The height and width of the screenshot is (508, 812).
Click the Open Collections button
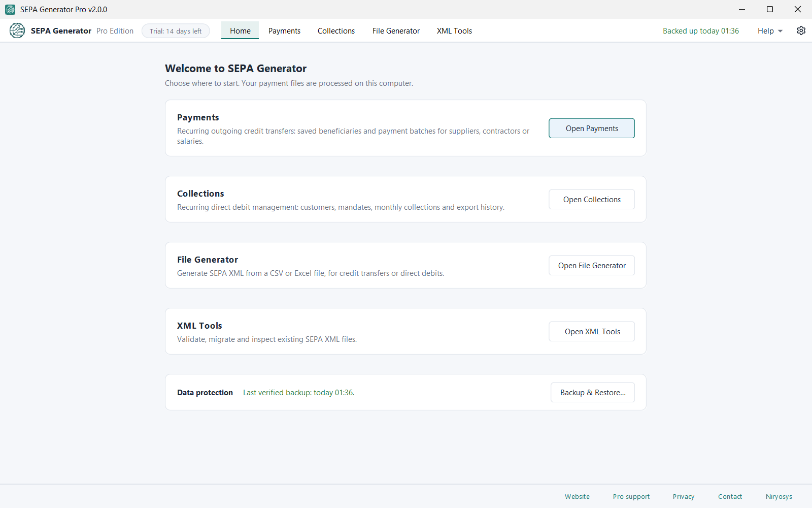pos(592,199)
